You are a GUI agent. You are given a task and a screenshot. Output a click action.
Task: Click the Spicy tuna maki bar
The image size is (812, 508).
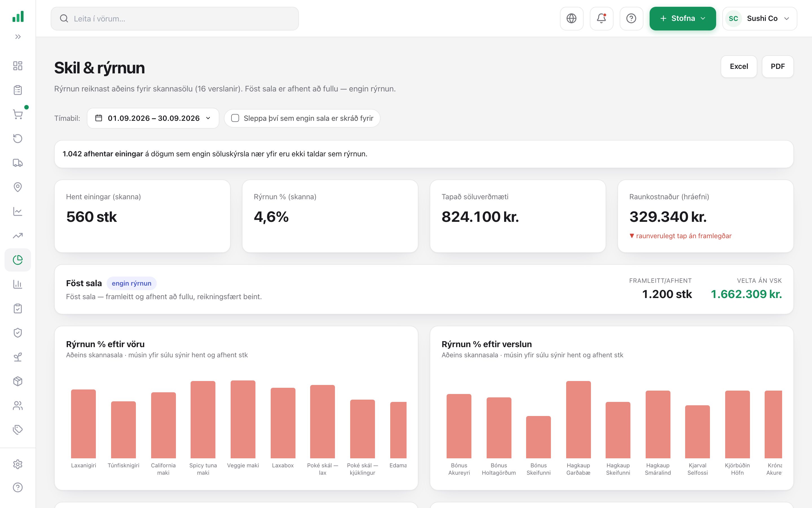(x=203, y=420)
